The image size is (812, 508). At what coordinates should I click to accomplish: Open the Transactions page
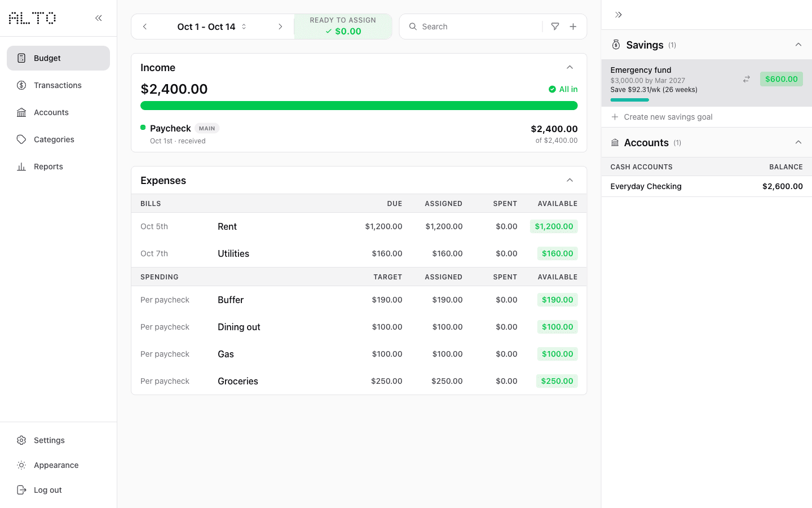58,85
